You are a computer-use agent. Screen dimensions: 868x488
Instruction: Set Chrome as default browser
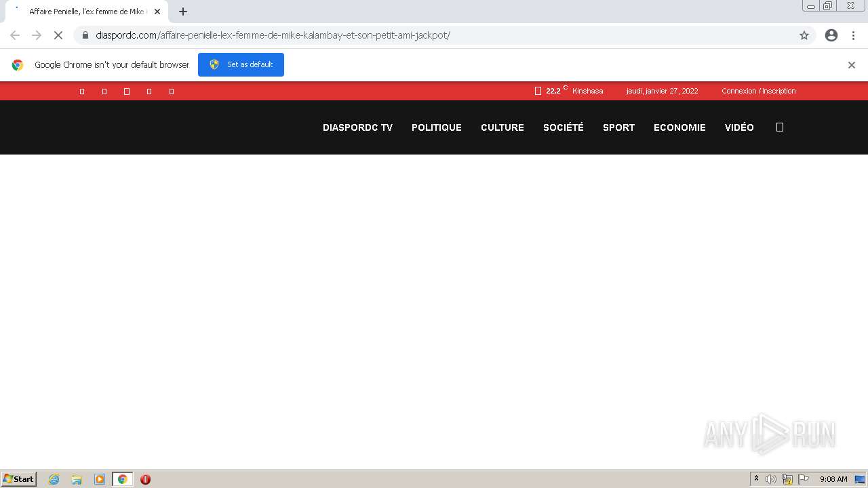241,64
